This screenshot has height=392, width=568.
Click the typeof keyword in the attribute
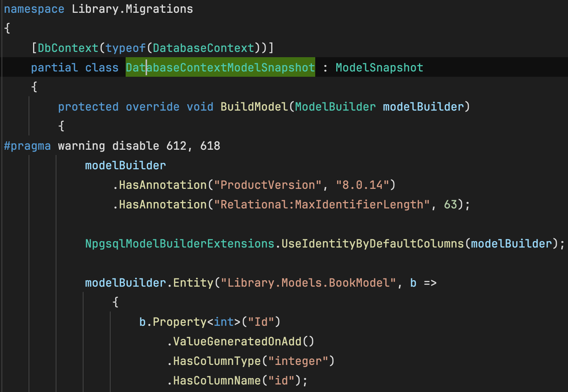[x=125, y=48]
